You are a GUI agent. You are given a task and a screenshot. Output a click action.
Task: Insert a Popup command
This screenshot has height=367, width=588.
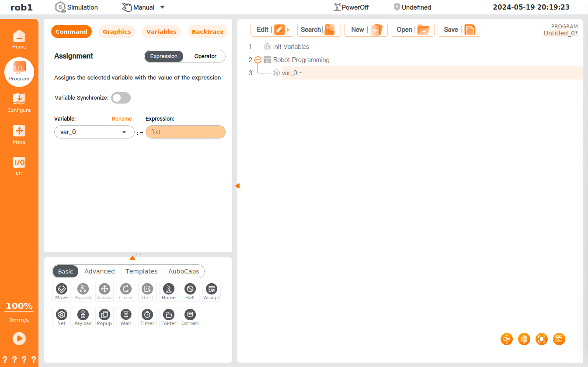click(x=104, y=317)
